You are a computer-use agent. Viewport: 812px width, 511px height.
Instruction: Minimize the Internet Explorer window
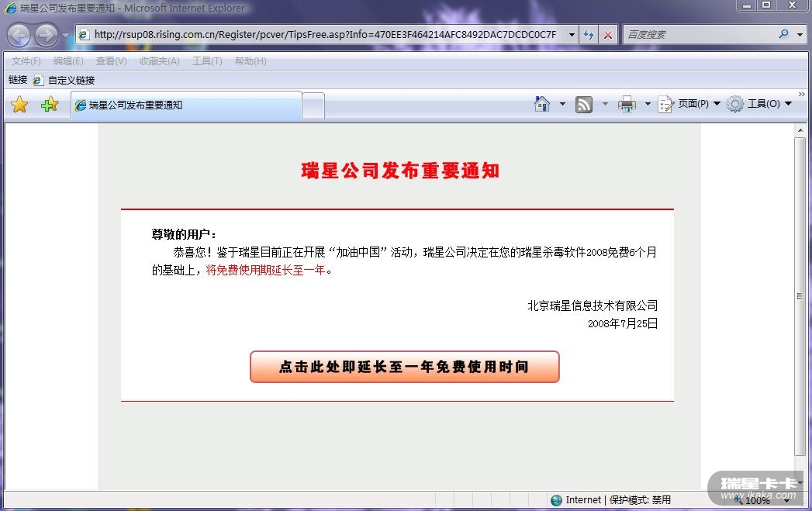tap(746, 5)
